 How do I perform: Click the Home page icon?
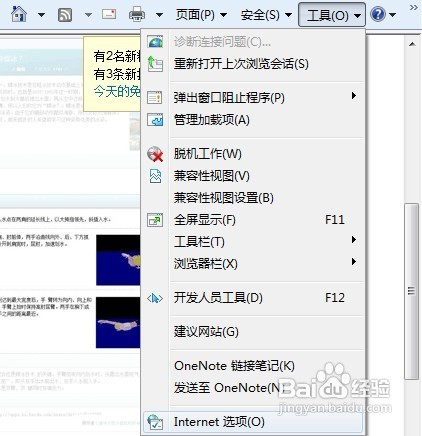(19, 14)
